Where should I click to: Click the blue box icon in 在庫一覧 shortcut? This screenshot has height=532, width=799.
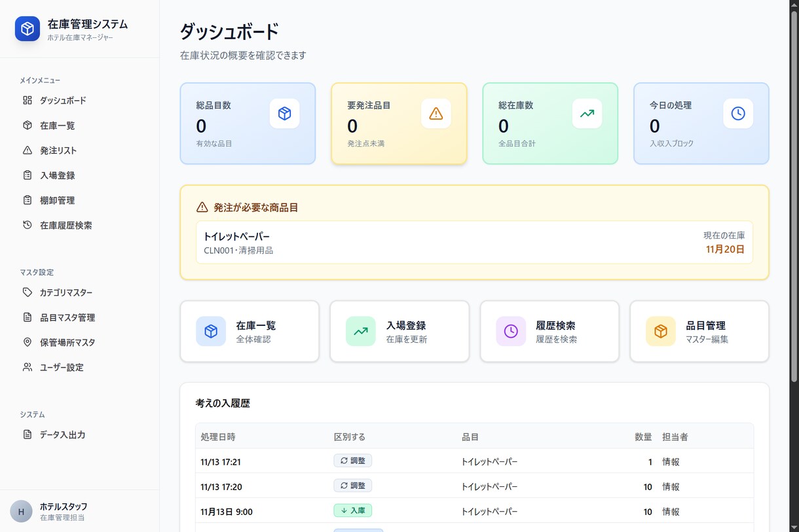click(x=211, y=331)
